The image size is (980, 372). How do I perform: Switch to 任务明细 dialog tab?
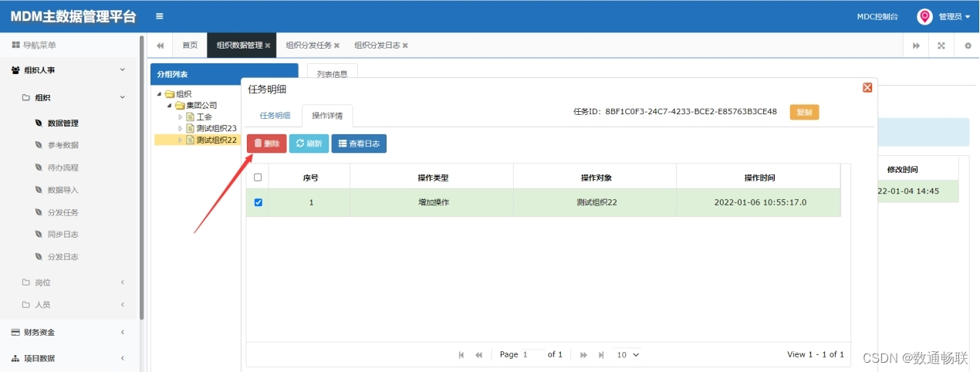[x=275, y=116]
